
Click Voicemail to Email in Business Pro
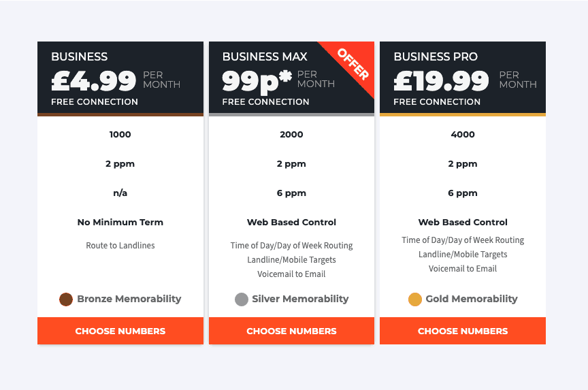click(x=463, y=268)
